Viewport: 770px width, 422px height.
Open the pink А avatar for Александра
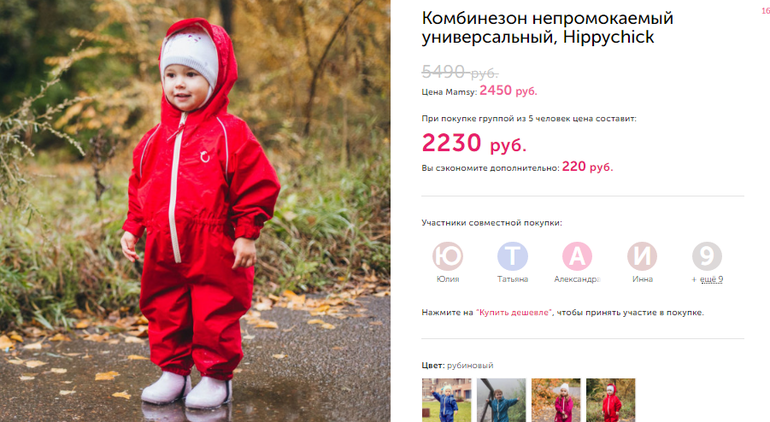tap(577, 256)
